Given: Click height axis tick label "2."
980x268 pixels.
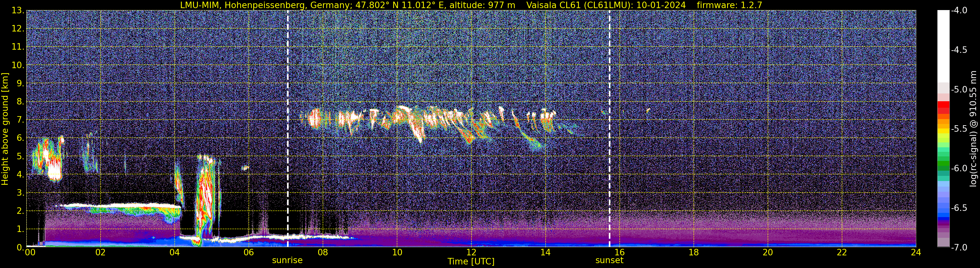Looking at the screenshot, I should pos(20,211).
